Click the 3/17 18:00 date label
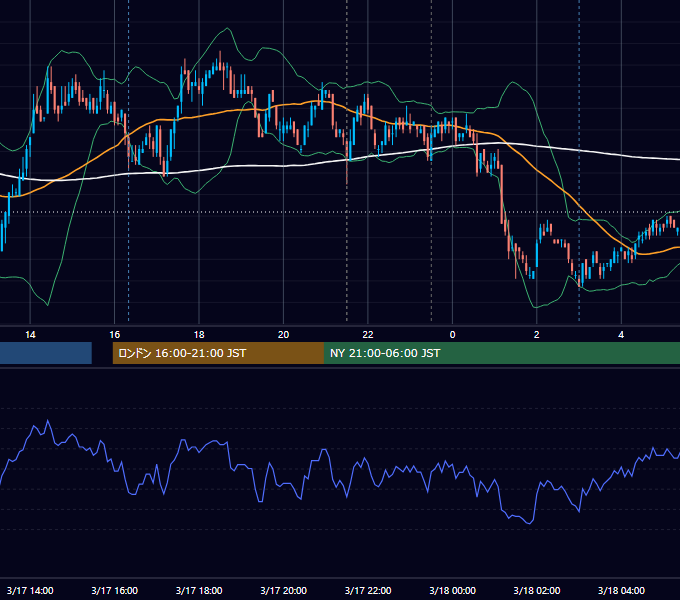 click(199, 590)
